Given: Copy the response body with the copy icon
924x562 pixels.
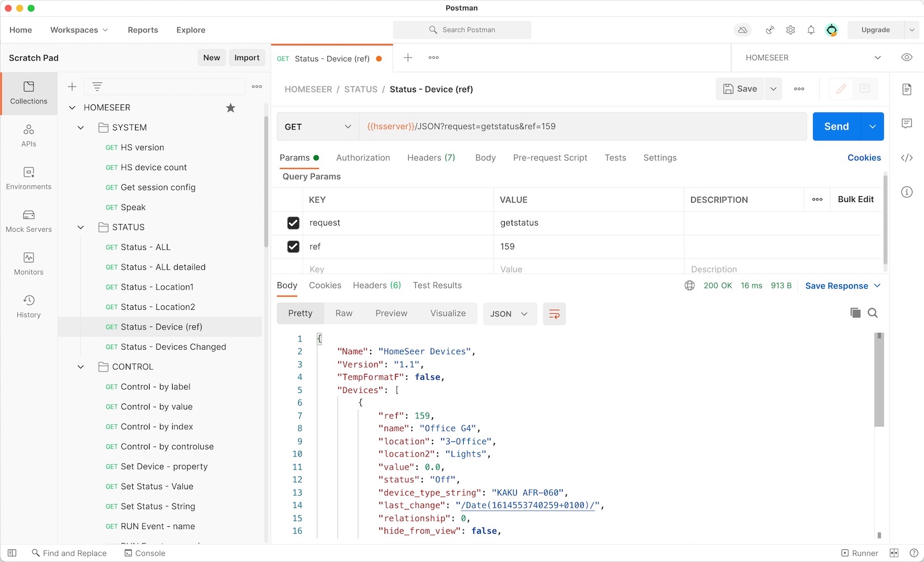Looking at the screenshot, I should (x=855, y=313).
